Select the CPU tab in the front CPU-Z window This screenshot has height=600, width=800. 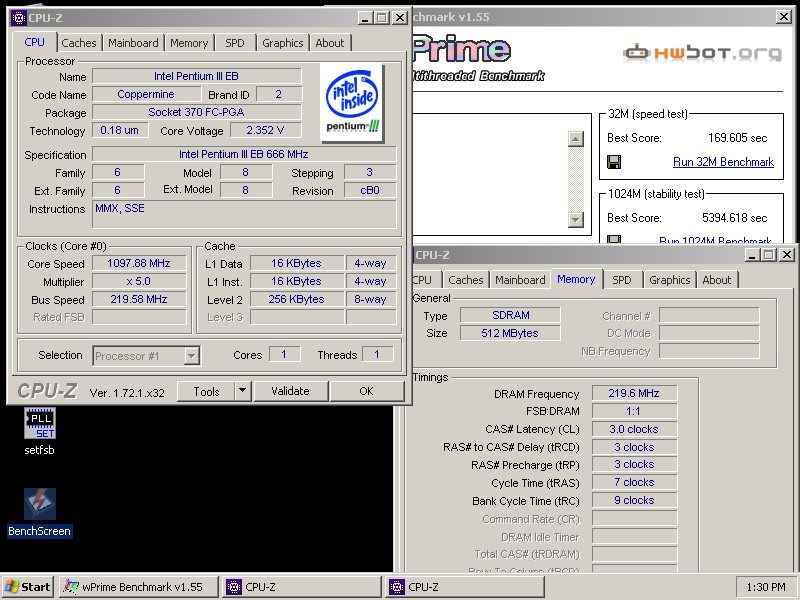(34, 42)
